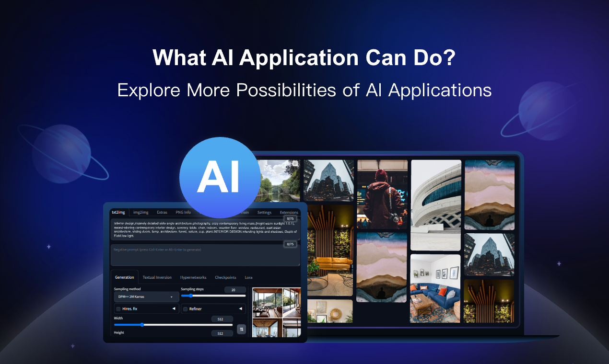609x364 pixels.
Task: Click the Sampling steps value field
Action: click(x=235, y=290)
